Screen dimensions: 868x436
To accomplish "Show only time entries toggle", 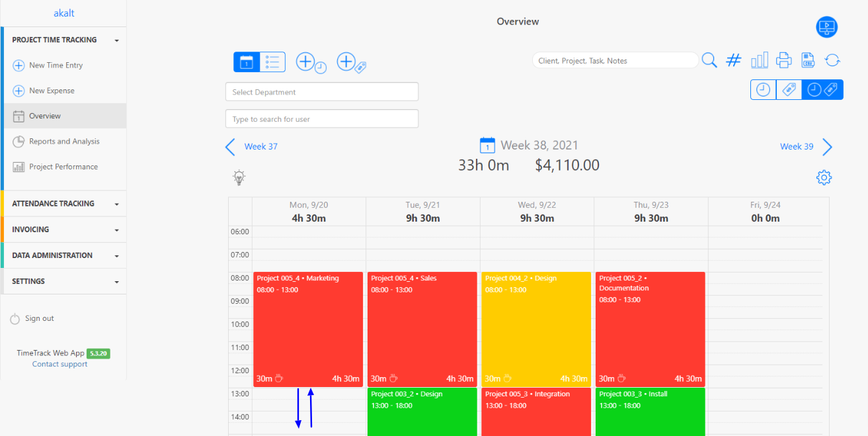I will pyautogui.click(x=763, y=90).
